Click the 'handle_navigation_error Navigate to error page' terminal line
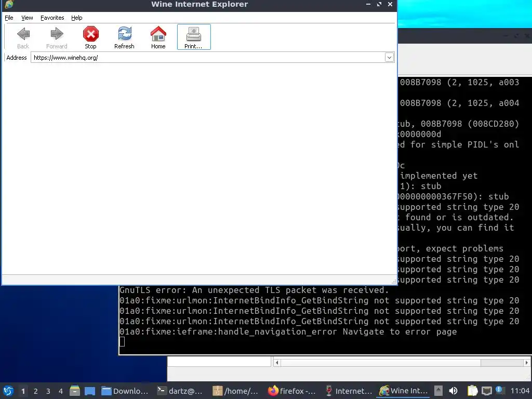 [288, 332]
